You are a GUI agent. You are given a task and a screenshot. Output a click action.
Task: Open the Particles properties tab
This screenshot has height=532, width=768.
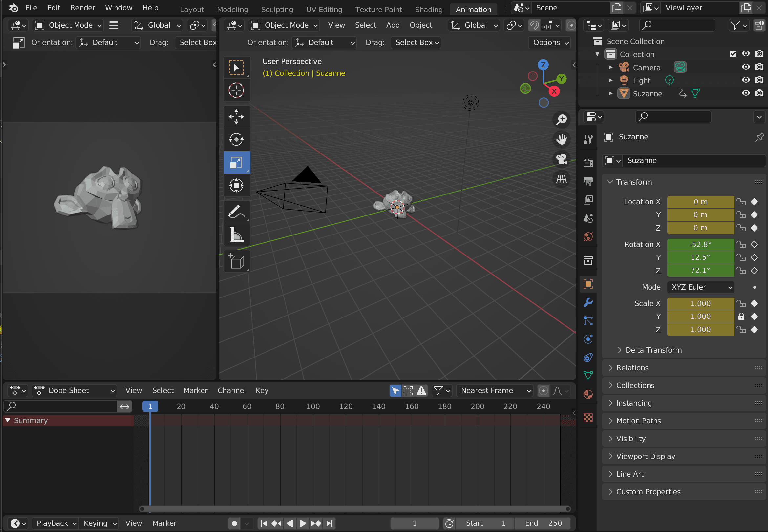(588, 321)
